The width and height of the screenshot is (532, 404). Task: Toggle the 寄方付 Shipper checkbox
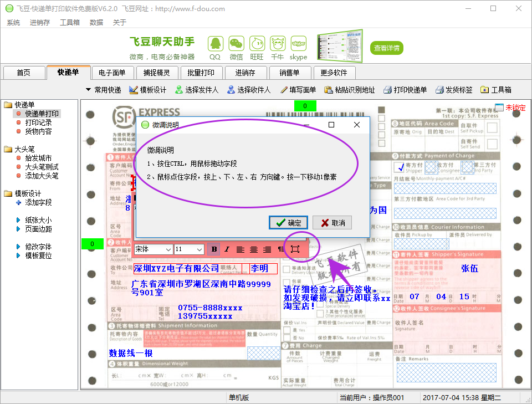pos(400,167)
